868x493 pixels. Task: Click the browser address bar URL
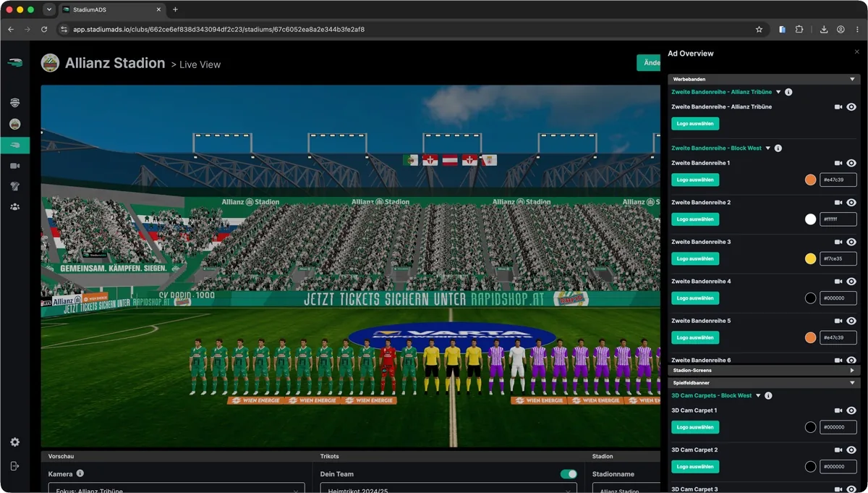click(x=218, y=30)
